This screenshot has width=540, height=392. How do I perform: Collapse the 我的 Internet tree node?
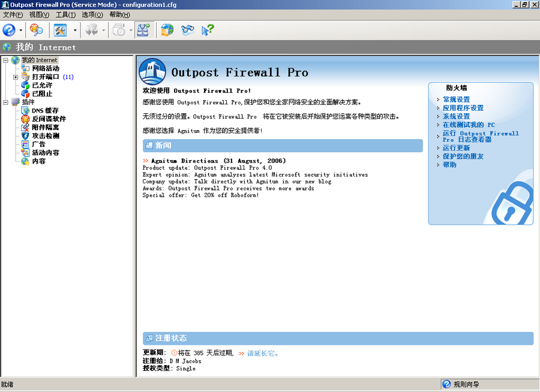click(x=5, y=60)
